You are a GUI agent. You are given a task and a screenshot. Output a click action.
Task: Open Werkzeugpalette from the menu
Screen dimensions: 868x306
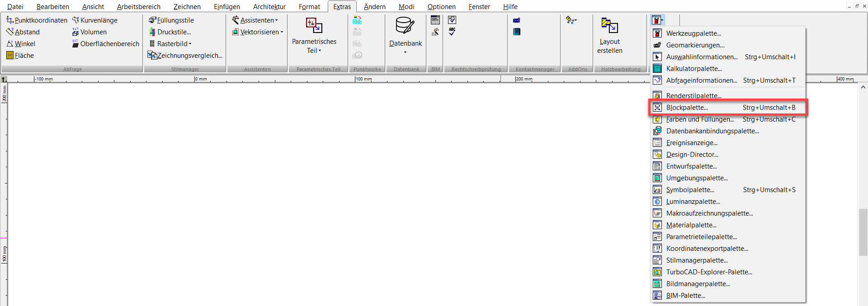(728, 33)
